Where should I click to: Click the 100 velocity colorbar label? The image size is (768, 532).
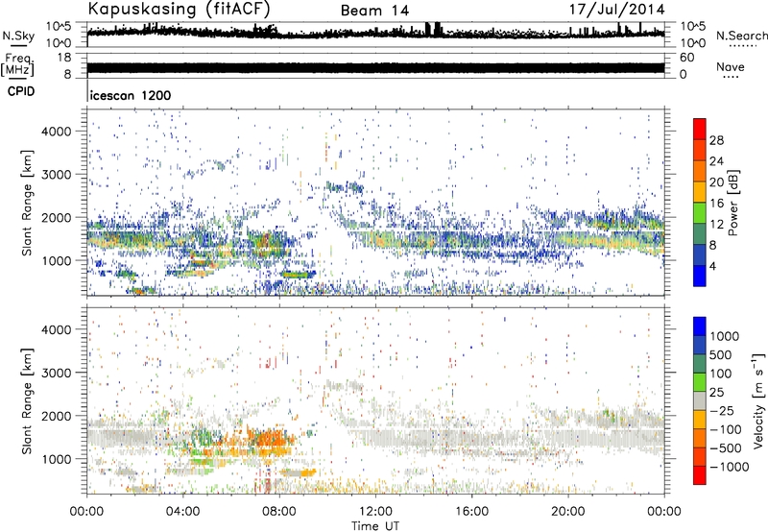(x=723, y=374)
